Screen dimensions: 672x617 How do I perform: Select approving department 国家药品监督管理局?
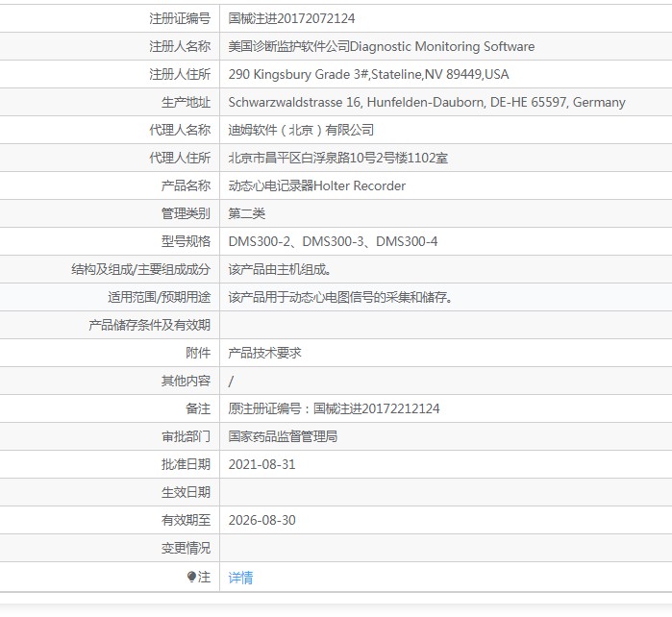(283, 436)
